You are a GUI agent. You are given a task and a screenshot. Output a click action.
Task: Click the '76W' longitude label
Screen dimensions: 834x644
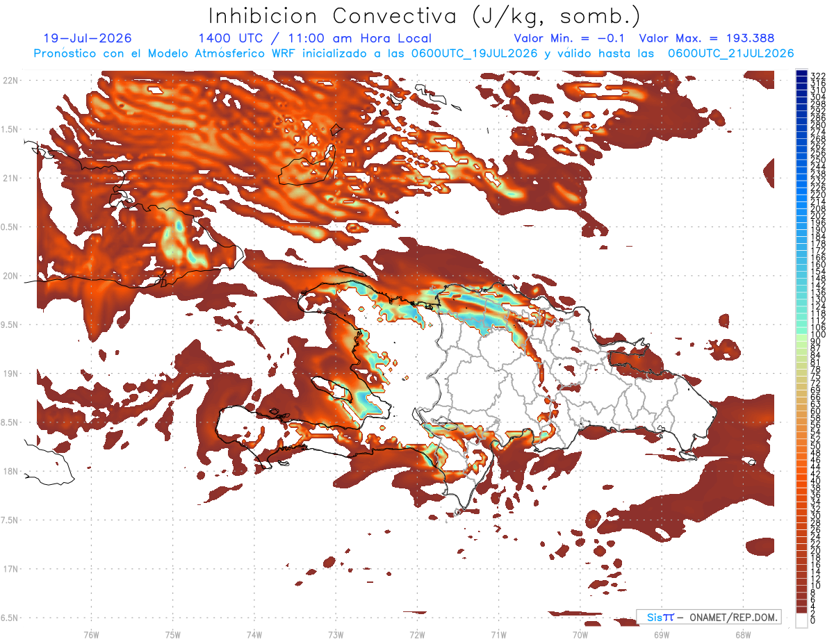click(91, 634)
